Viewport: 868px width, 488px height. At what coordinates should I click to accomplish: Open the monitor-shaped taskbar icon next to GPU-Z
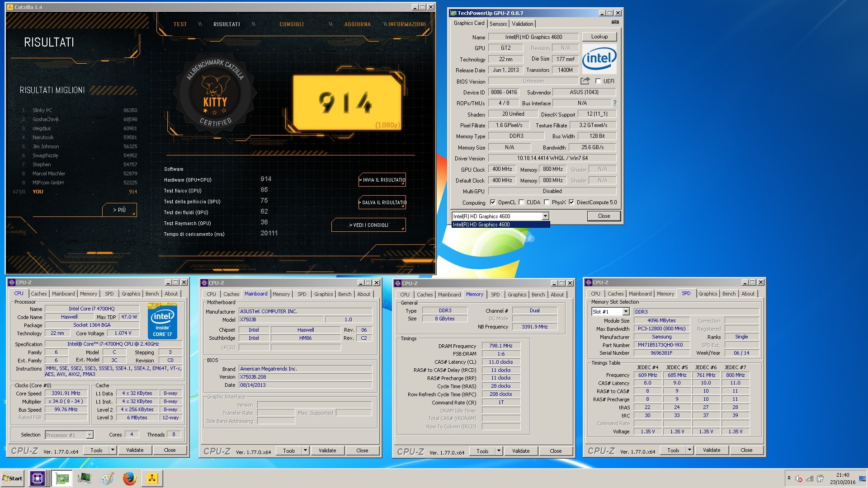(84, 478)
